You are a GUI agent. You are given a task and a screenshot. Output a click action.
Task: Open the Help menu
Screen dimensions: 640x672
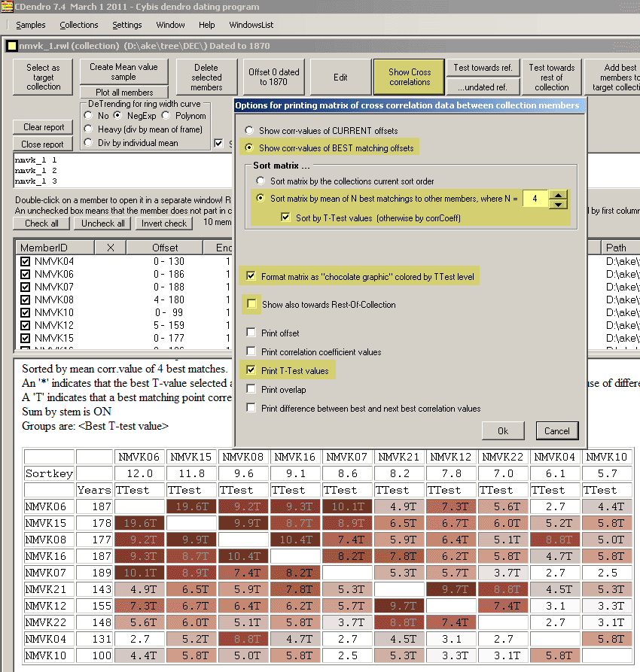[207, 25]
